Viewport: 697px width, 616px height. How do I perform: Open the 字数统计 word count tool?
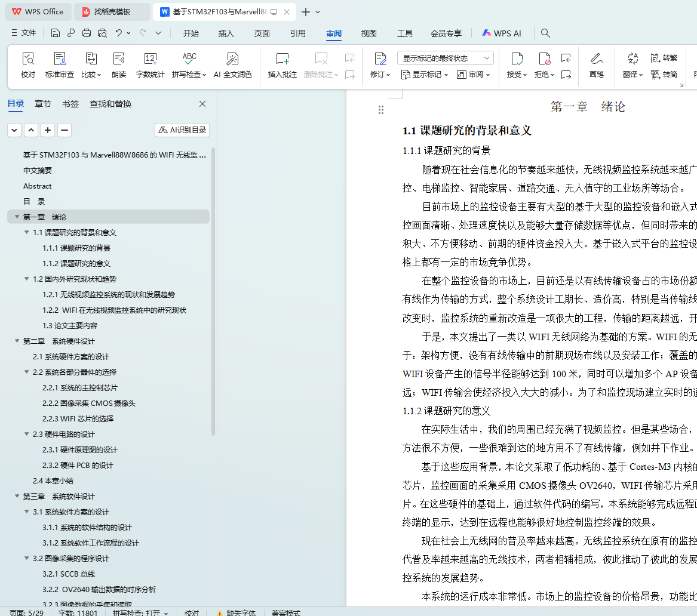pyautogui.click(x=151, y=65)
